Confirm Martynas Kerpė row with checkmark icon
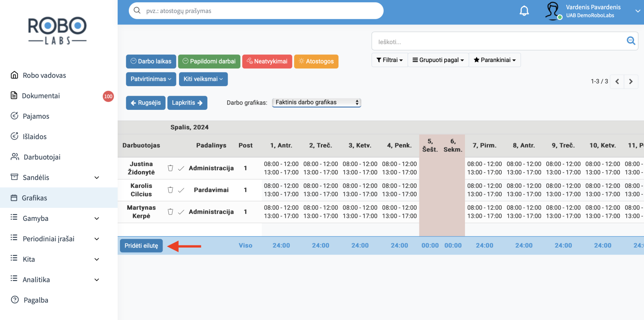This screenshot has height=320, width=644. 181,212
